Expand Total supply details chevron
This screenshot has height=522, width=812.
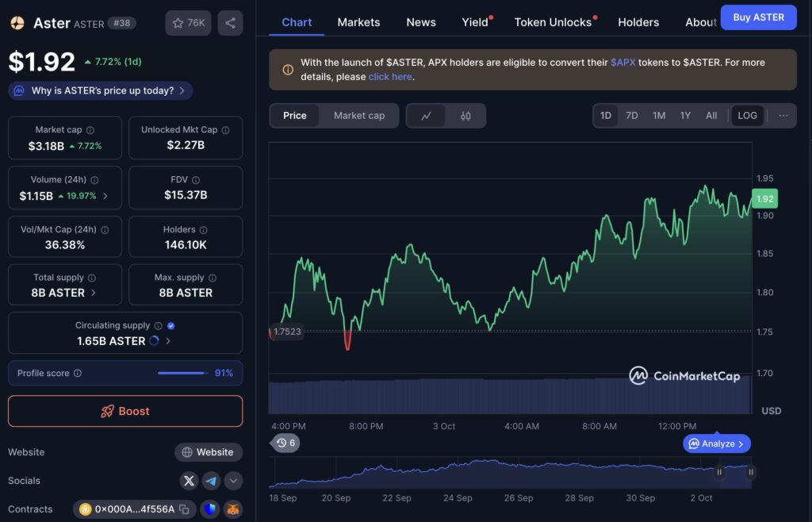point(94,293)
